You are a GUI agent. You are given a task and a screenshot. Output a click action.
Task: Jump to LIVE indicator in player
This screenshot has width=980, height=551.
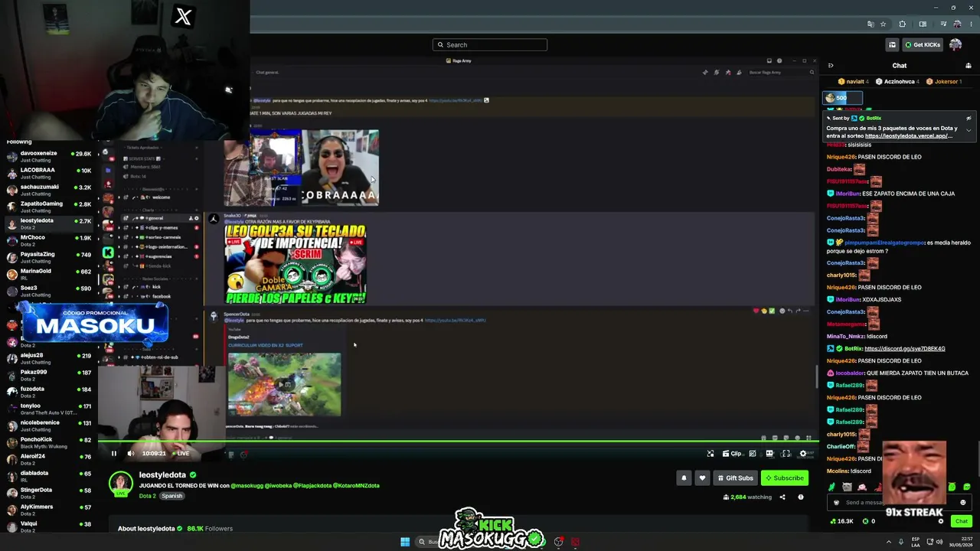[181, 453]
